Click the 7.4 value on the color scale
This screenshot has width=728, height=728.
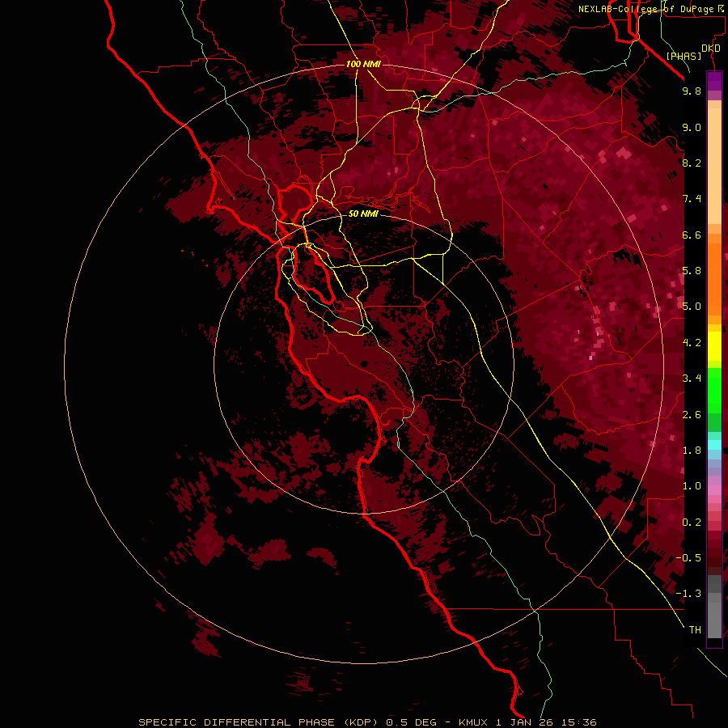692,199
